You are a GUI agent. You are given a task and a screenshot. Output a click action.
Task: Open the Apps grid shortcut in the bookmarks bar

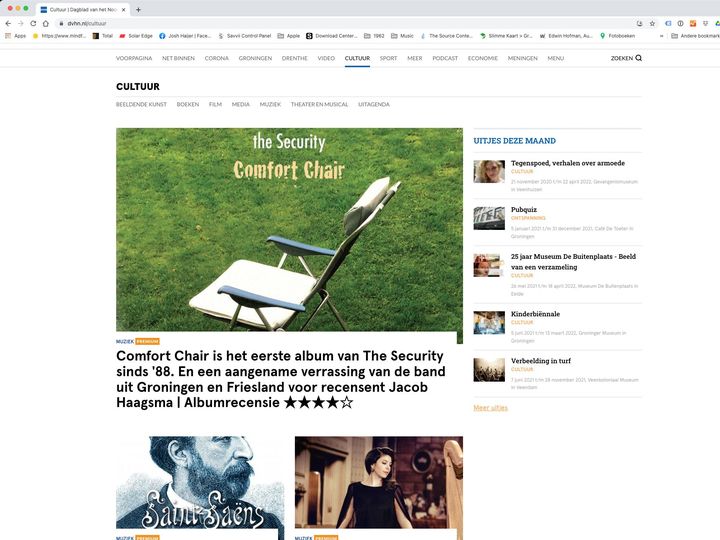click(x=15, y=36)
